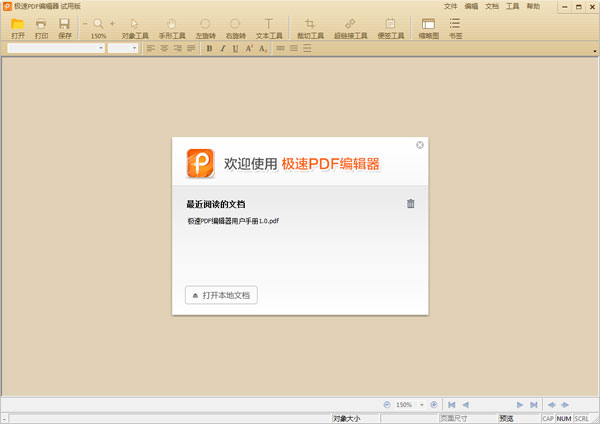Open recent file 极速PDF编辑器用户手册1.0.pdf
This screenshot has height=424, width=600.
point(233,221)
